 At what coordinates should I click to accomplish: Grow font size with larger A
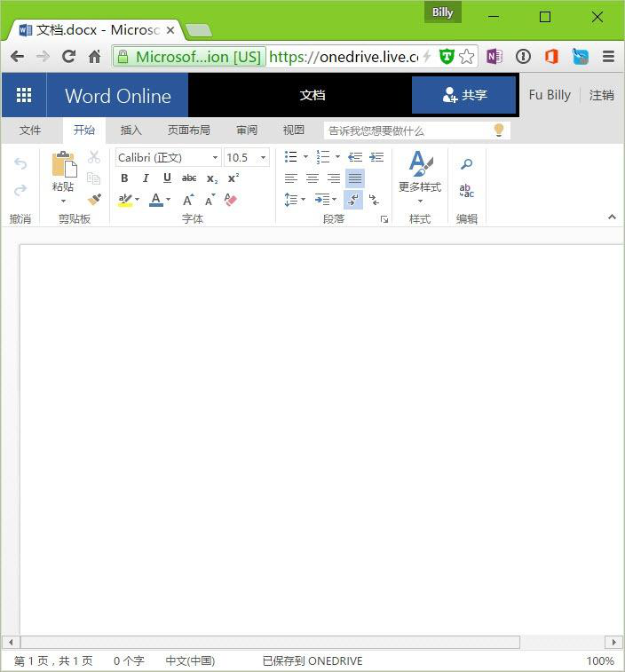[x=188, y=200]
